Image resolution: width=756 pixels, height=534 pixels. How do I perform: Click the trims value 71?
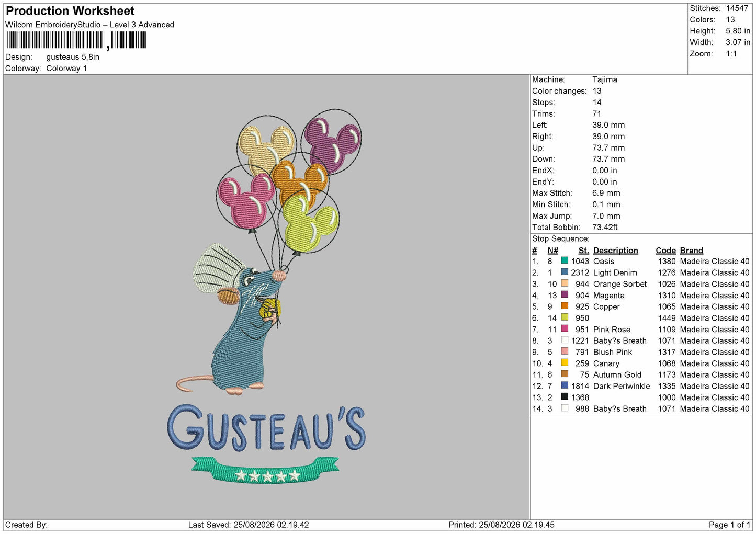(597, 113)
